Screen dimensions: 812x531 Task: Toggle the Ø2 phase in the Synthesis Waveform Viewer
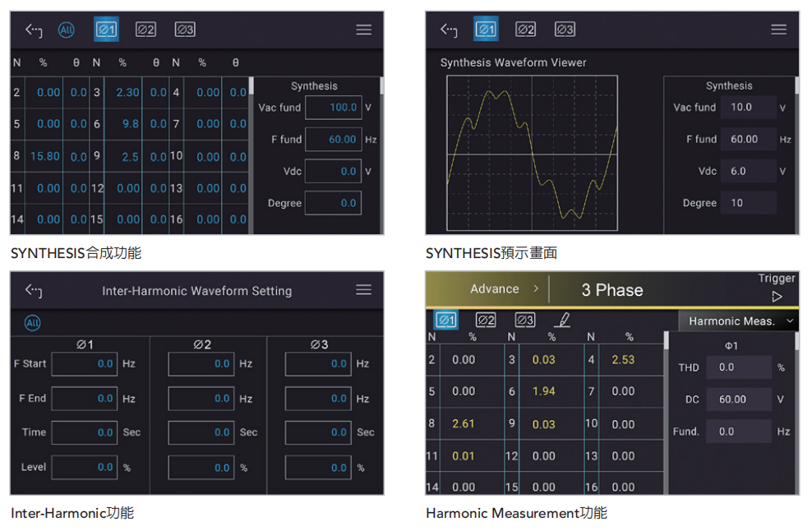pyautogui.click(x=525, y=30)
